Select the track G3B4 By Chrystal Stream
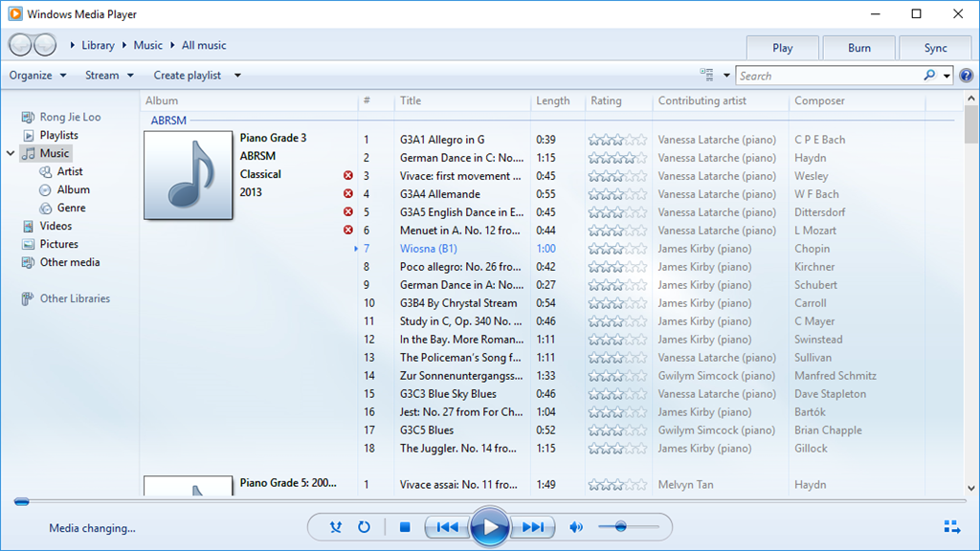This screenshot has width=980, height=551. [x=458, y=303]
